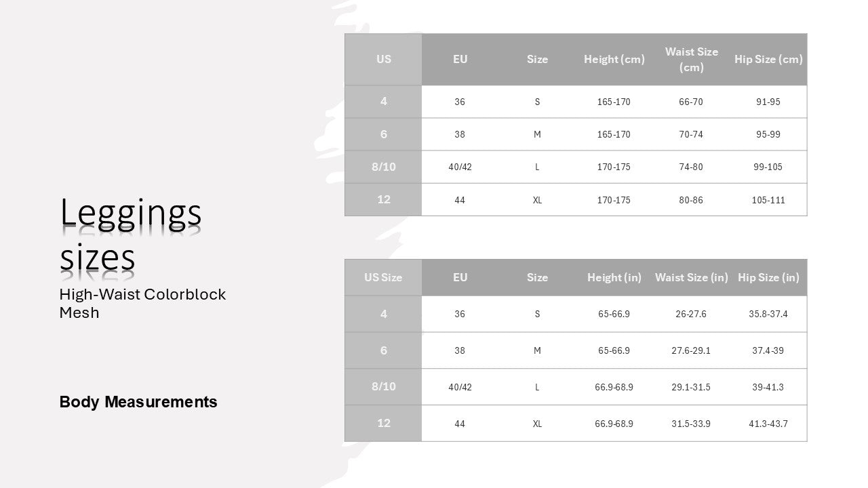Click the "US Size" header in lower table
The width and height of the screenshot is (868, 488).
pyautogui.click(x=383, y=277)
